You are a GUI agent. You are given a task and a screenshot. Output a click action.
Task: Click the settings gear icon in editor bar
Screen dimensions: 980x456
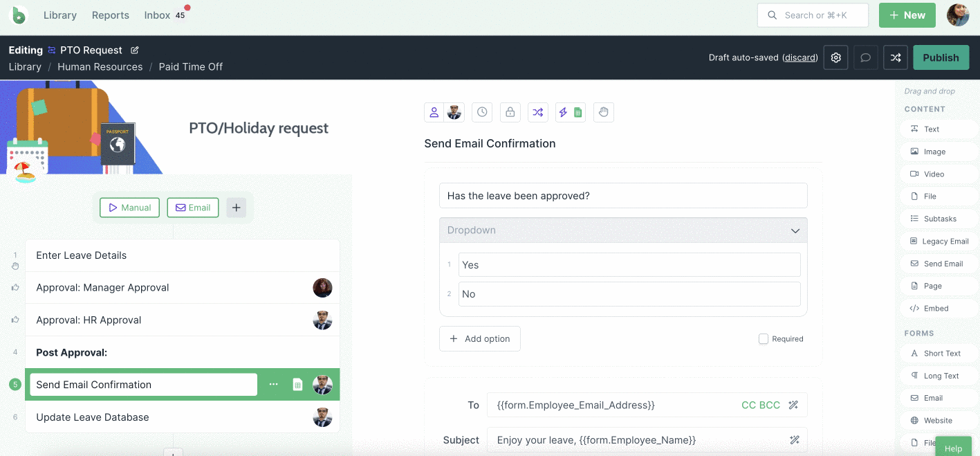point(835,57)
